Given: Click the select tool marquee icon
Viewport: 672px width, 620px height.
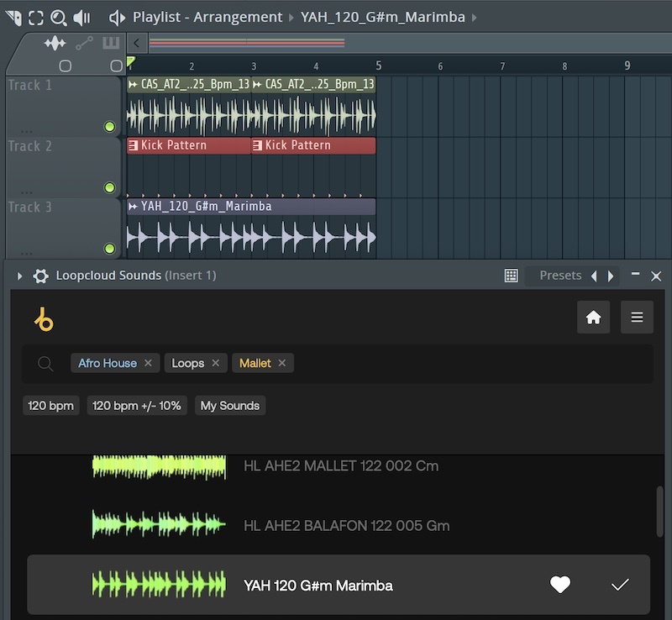Looking at the screenshot, I should (x=36, y=17).
